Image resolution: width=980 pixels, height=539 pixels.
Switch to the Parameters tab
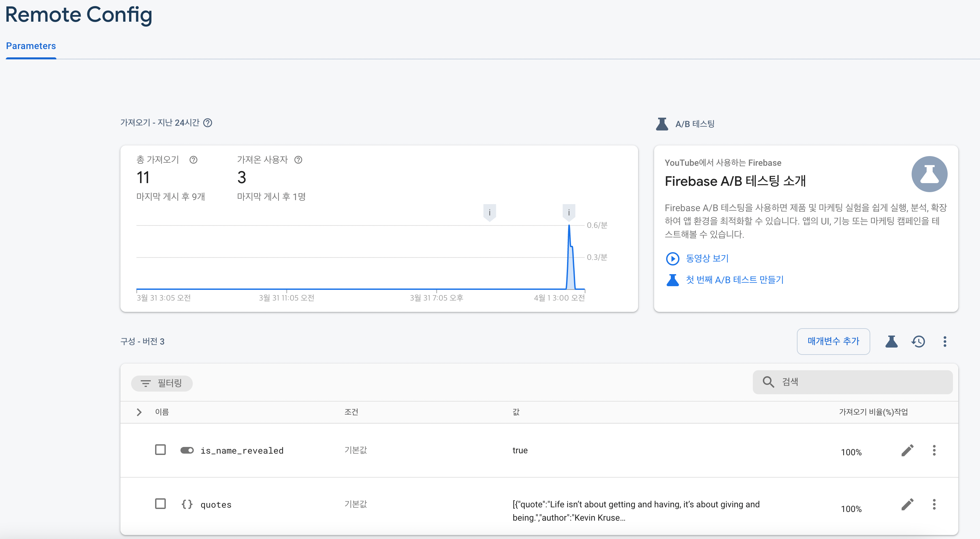tap(31, 46)
